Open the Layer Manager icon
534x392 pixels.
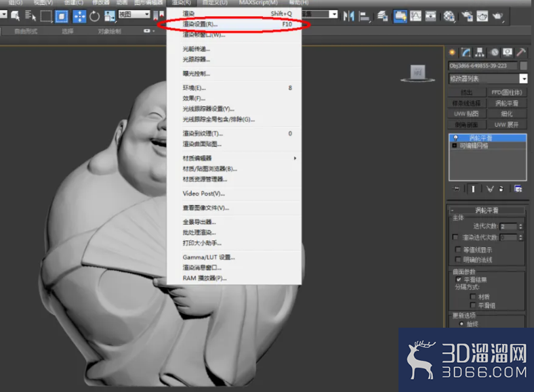(382, 16)
